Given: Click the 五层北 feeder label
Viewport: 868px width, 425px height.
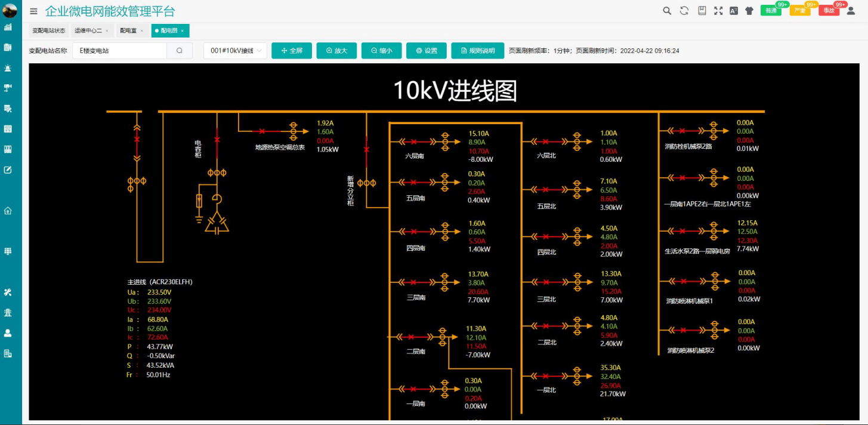Looking at the screenshot, I should tap(546, 206).
